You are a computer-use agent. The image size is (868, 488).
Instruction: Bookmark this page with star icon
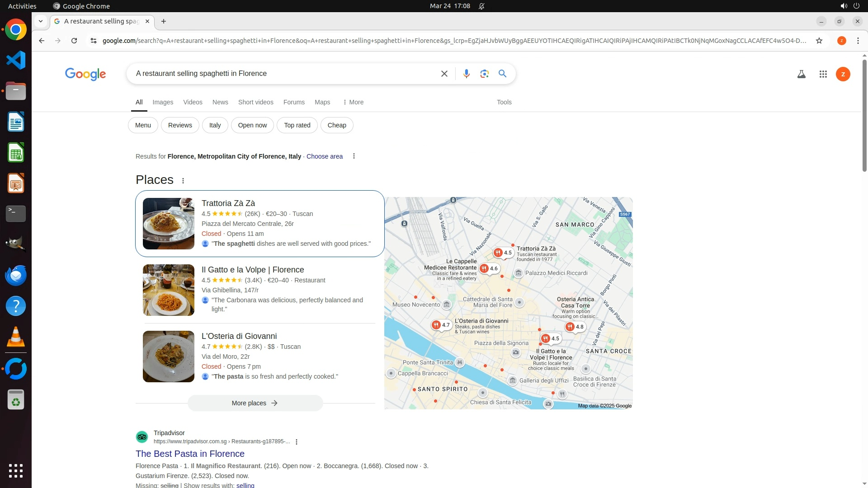click(x=819, y=41)
